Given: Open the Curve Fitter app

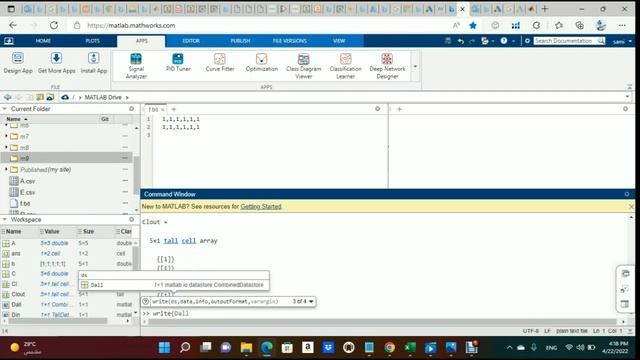Looking at the screenshot, I should [220, 62].
